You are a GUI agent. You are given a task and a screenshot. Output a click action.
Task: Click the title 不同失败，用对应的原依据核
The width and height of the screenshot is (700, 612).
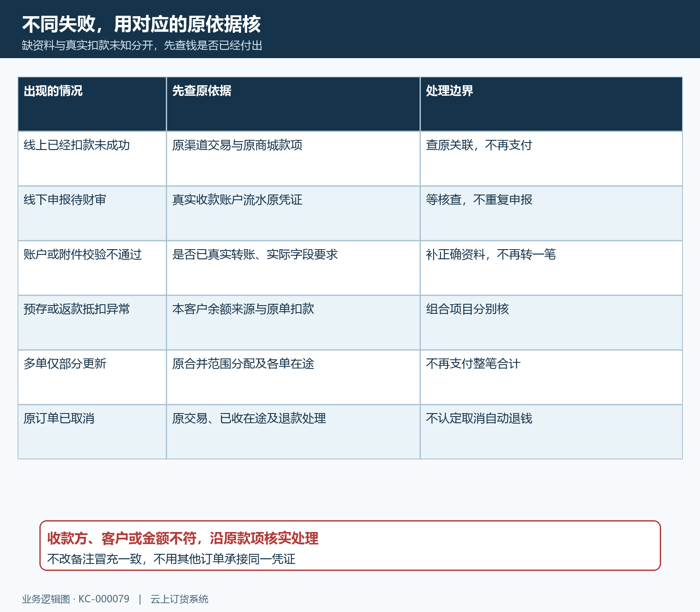(141, 24)
